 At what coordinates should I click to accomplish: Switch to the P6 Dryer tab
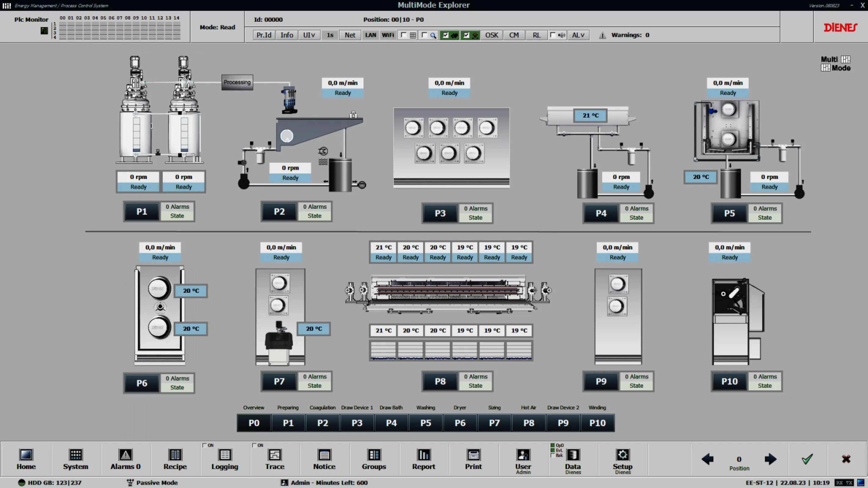[x=460, y=423]
